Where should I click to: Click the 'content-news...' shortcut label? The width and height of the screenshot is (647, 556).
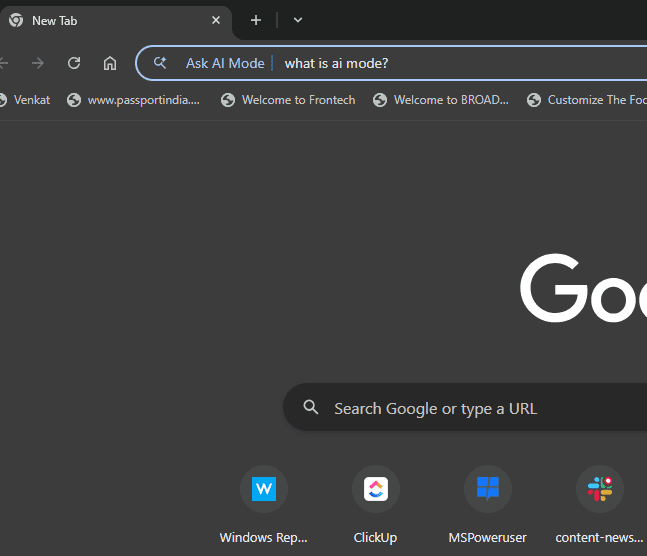point(600,537)
